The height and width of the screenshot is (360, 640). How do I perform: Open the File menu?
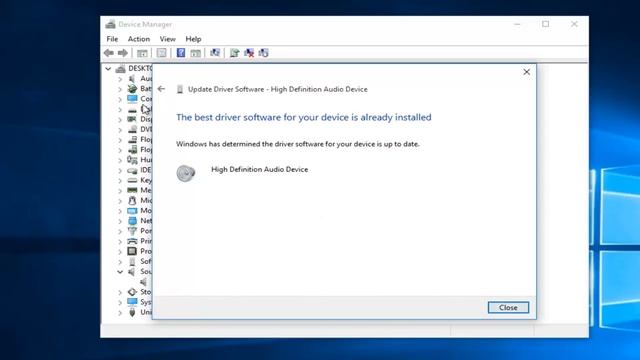(112, 39)
